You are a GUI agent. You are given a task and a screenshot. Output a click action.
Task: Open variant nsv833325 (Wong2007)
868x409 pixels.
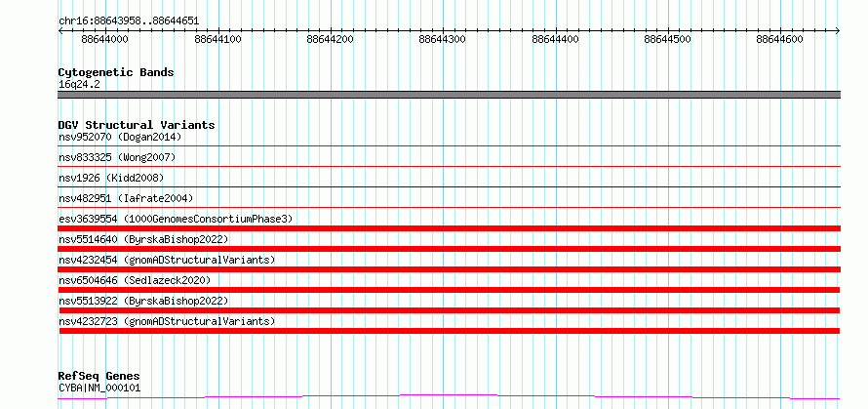point(117,157)
